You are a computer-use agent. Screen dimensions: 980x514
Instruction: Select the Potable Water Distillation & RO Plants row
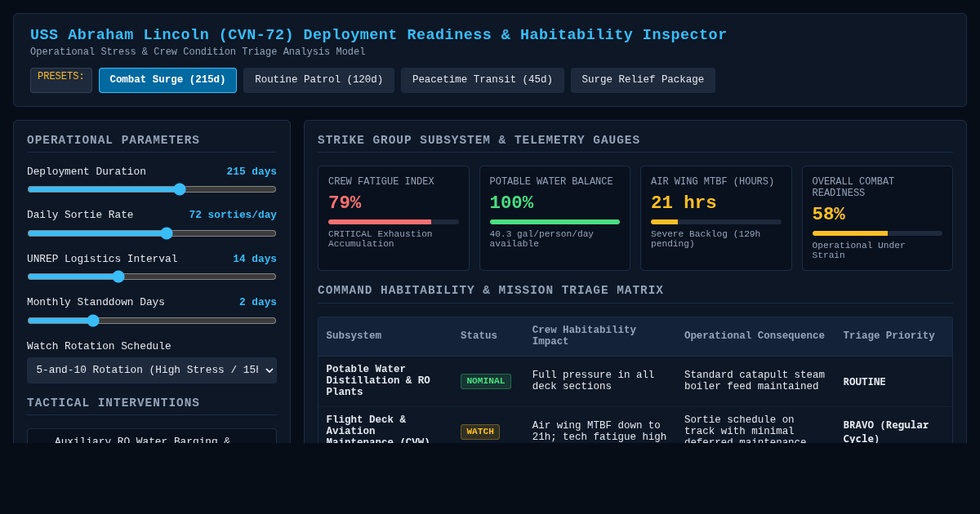point(635,381)
